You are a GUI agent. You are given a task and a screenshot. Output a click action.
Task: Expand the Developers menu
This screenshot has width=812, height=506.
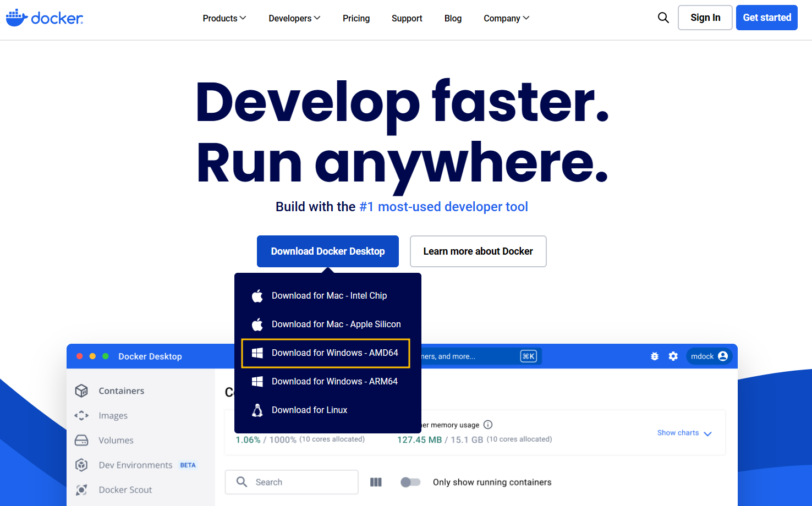(294, 18)
